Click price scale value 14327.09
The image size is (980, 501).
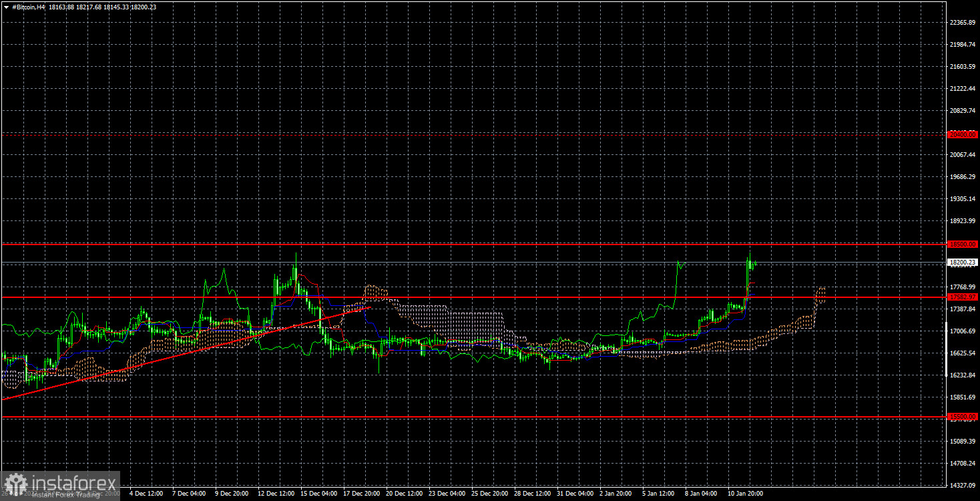(x=963, y=486)
